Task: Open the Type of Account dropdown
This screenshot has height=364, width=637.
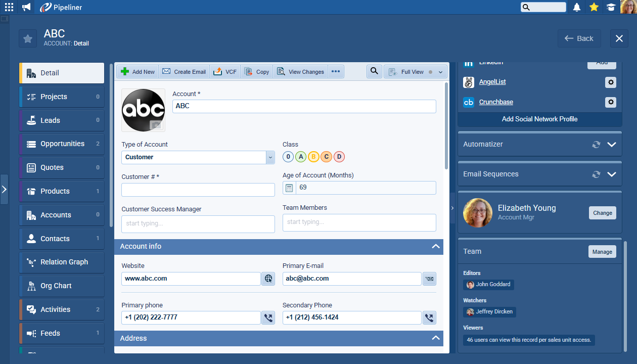Action: pos(270,157)
